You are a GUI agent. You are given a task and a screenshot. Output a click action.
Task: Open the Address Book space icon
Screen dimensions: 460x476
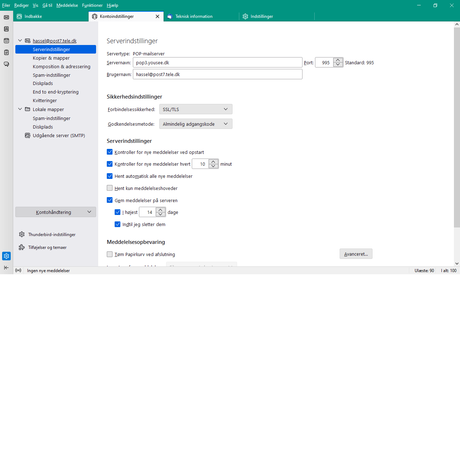[6, 29]
